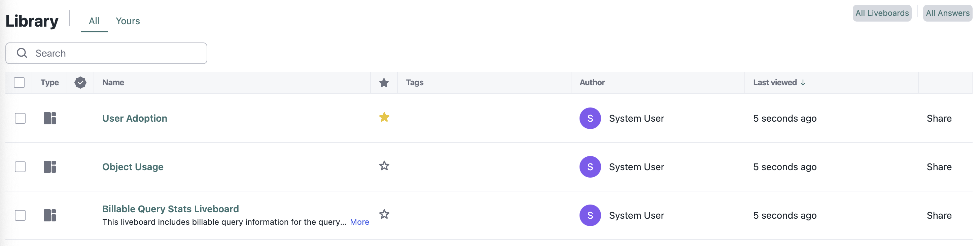This screenshot has height=246, width=980.
Task: Click the Object Usage liveboard type icon
Action: click(x=50, y=167)
